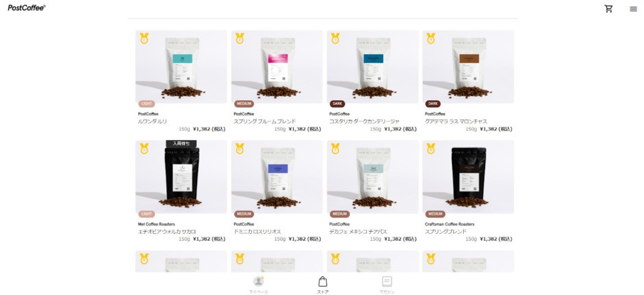Click medal icon on スプリング ブルーム ブレンド card
Viewport: 644px width, 295px height.
(x=240, y=38)
